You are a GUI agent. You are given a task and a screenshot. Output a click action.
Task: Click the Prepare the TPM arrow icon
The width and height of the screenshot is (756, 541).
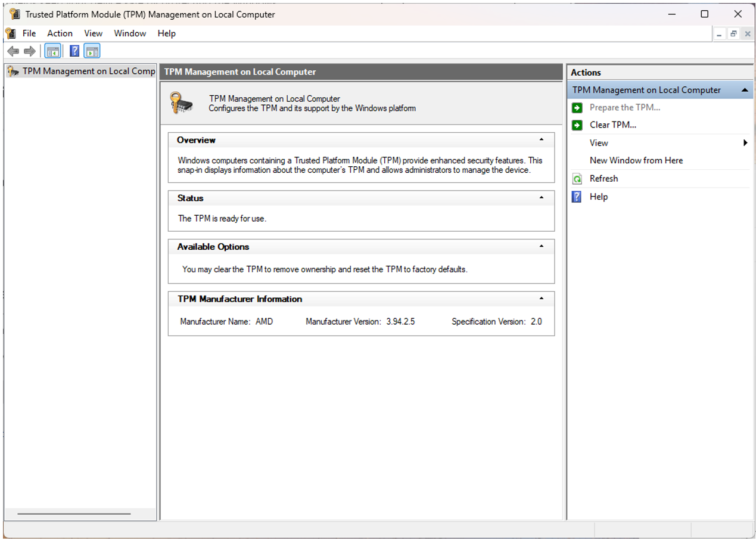tap(577, 108)
